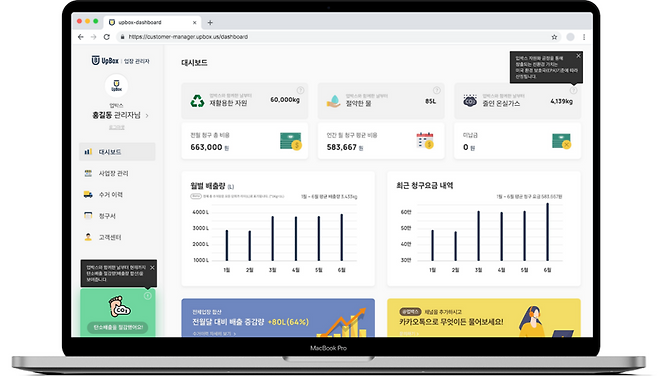Screen dimensions: 658x376
Task: Open the 수거 이력 menu item
Action: coord(117,194)
